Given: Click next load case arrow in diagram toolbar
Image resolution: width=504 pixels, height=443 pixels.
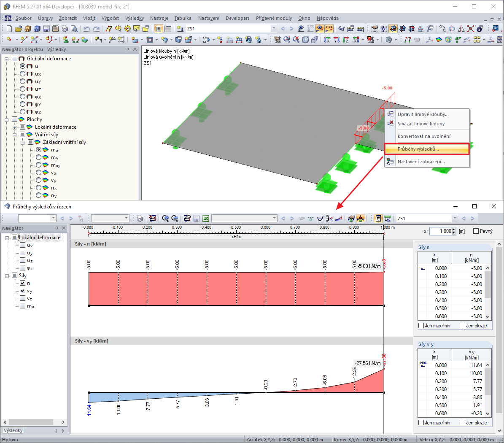Looking at the screenshot, I should pos(472,219).
